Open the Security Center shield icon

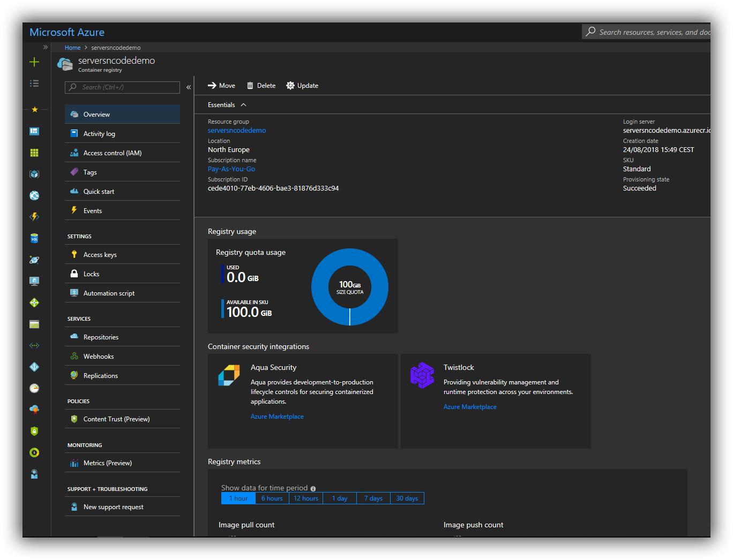click(x=34, y=431)
